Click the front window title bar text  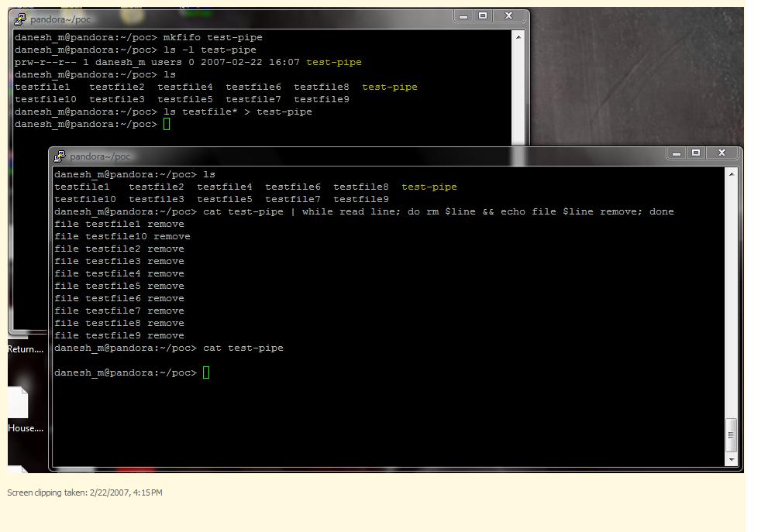[100, 156]
